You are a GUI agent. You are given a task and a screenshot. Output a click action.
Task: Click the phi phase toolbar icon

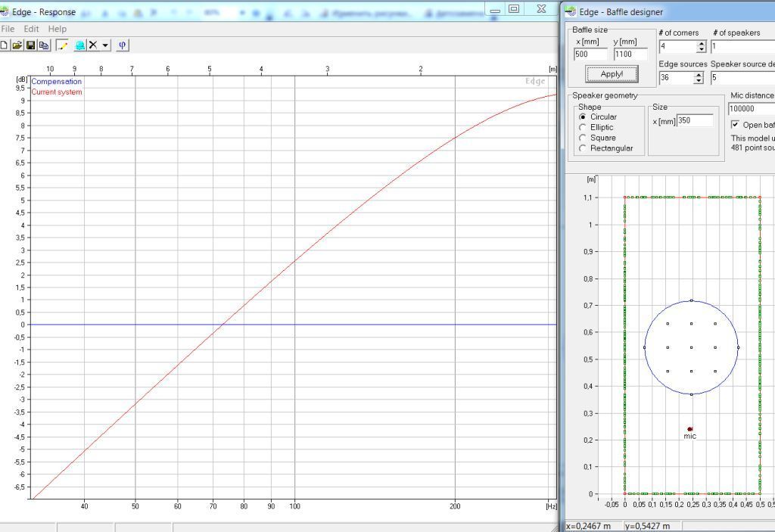coord(122,45)
